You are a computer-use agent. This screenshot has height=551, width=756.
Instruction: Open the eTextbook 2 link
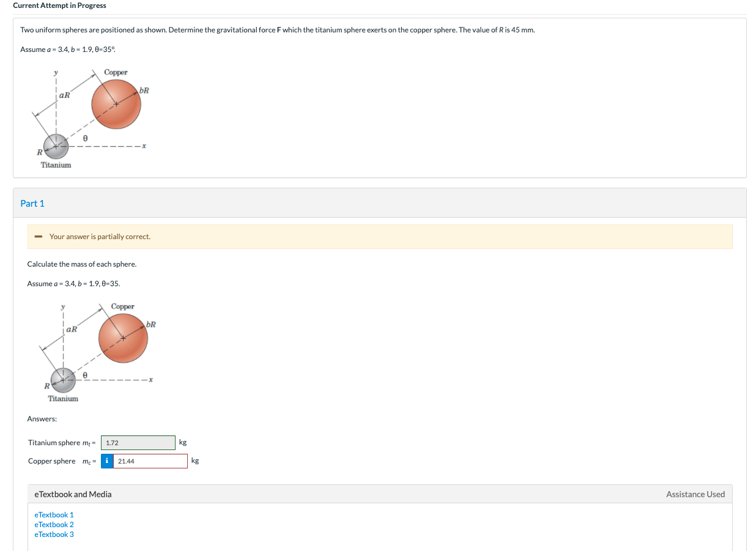click(x=54, y=524)
